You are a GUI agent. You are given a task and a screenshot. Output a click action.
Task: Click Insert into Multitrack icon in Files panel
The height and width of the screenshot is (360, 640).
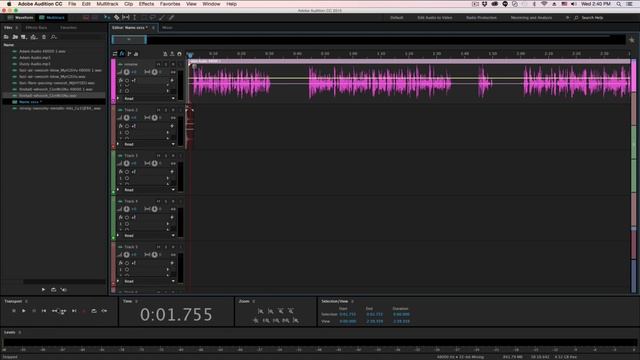[34, 37]
